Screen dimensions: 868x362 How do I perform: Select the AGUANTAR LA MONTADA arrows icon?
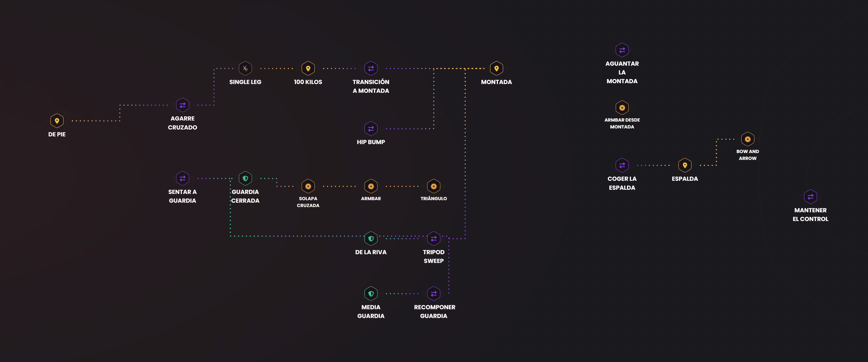point(622,50)
